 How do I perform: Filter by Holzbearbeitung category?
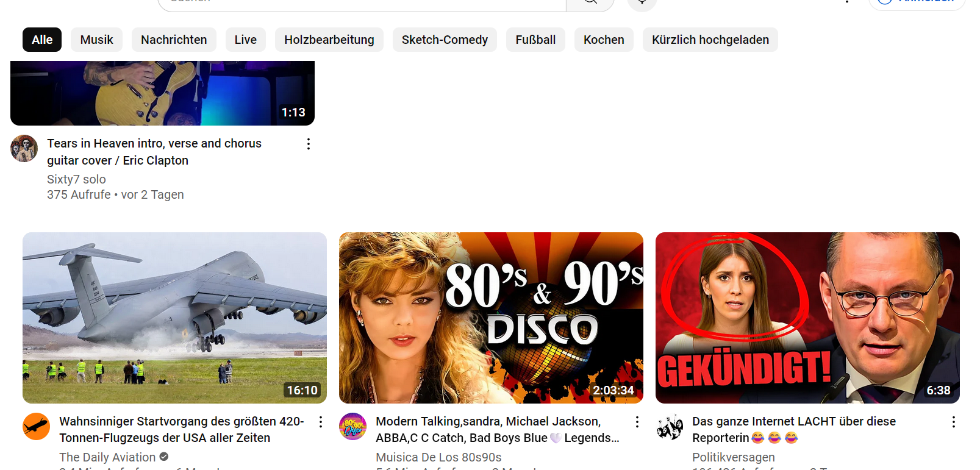coord(329,40)
